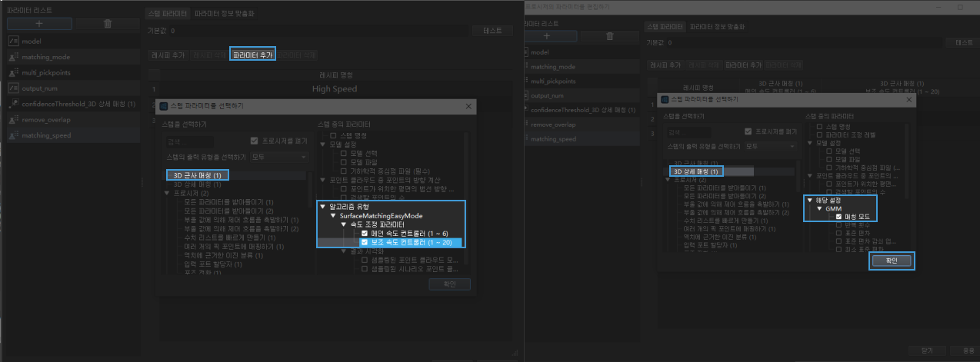Click 테스트 button in left window

492,31
